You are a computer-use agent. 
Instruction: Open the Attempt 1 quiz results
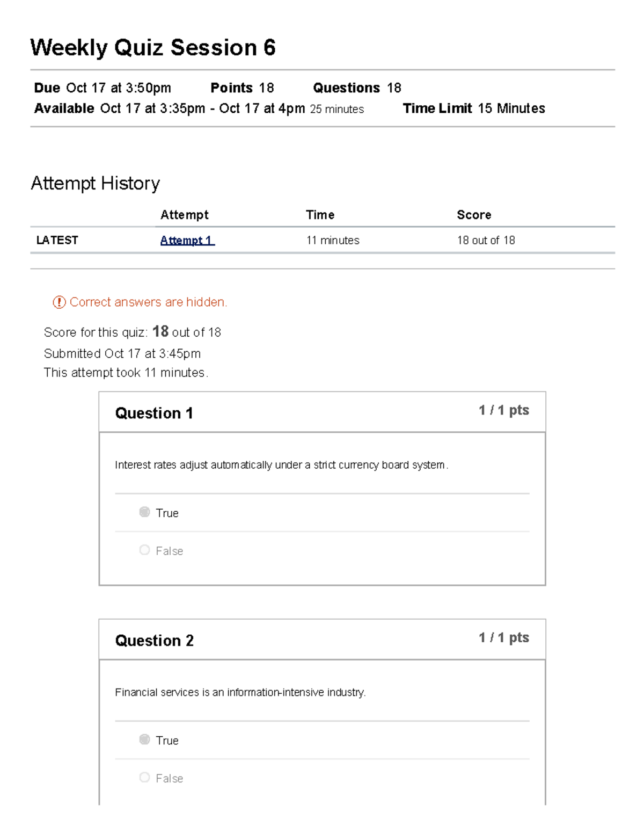pyautogui.click(x=186, y=240)
